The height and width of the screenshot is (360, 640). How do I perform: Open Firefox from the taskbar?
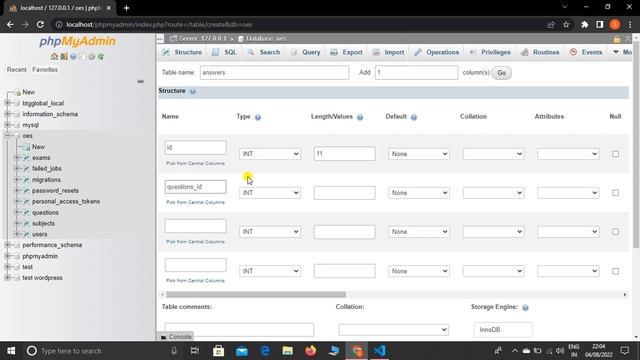pos(311,351)
